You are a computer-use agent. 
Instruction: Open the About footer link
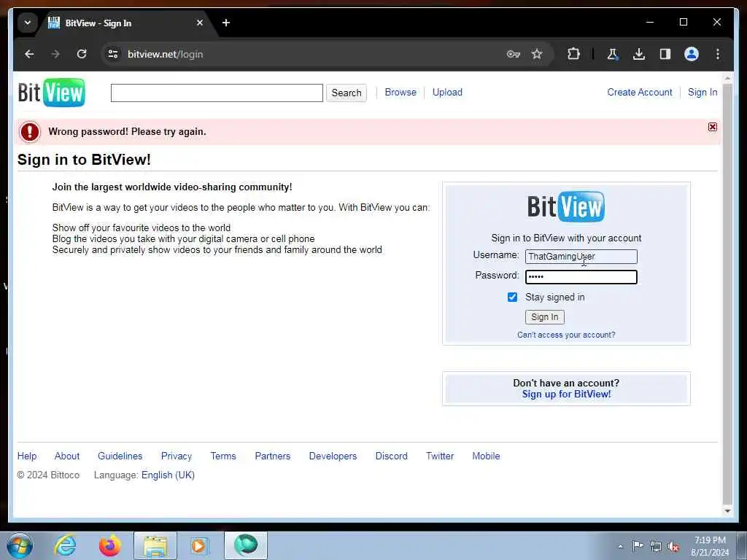tap(67, 456)
